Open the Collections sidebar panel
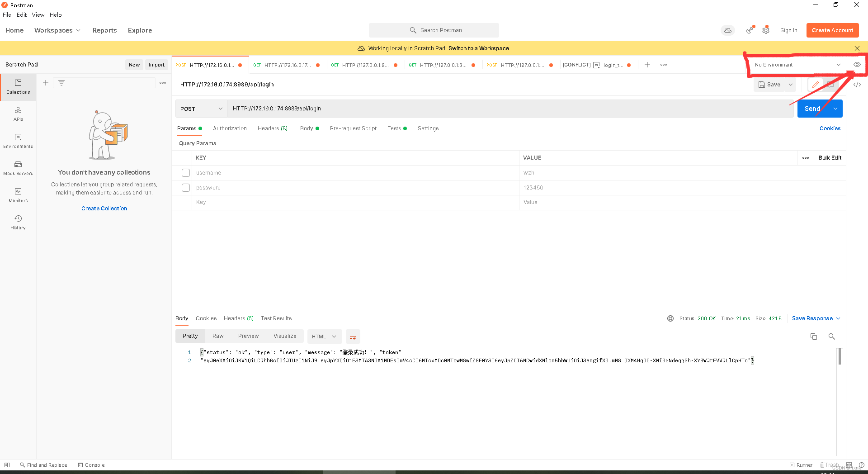 (x=18, y=87)
